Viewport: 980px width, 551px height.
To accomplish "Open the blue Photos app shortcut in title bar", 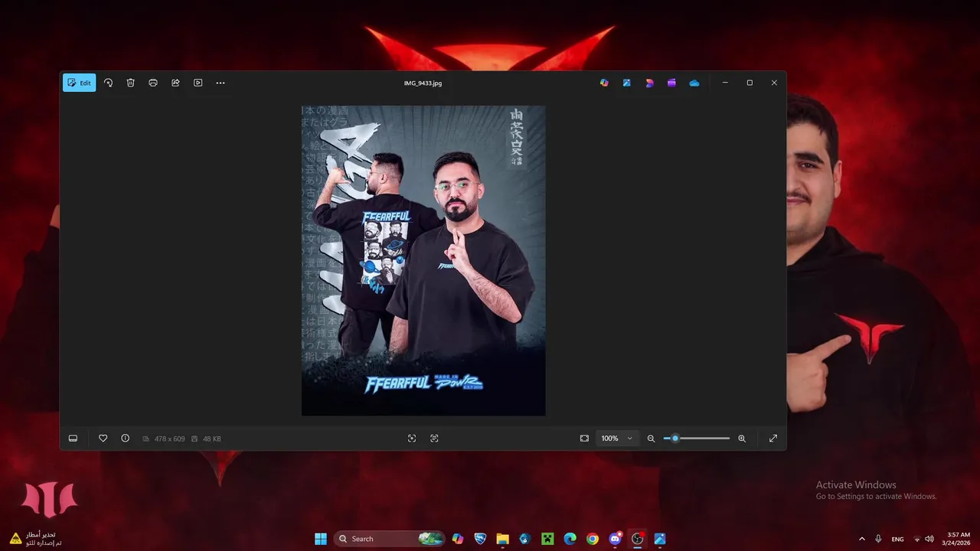I will (626, 83).
